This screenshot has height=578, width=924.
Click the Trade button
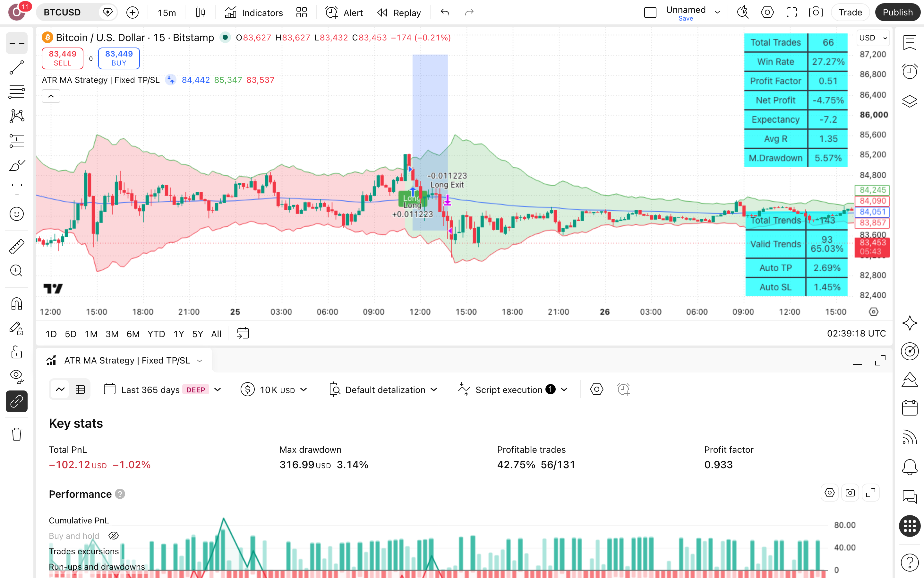tap(850, 13)
